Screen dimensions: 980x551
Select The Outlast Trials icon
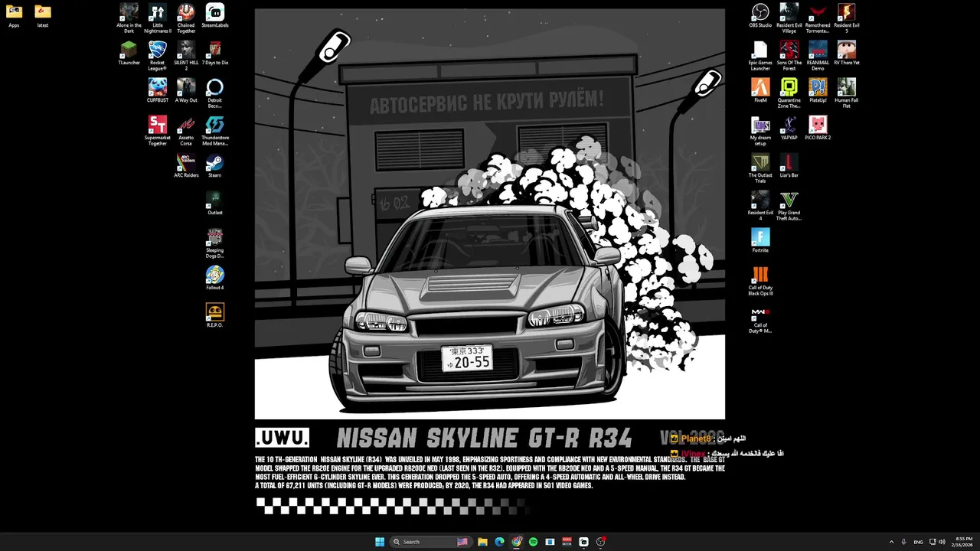[760, 168]
